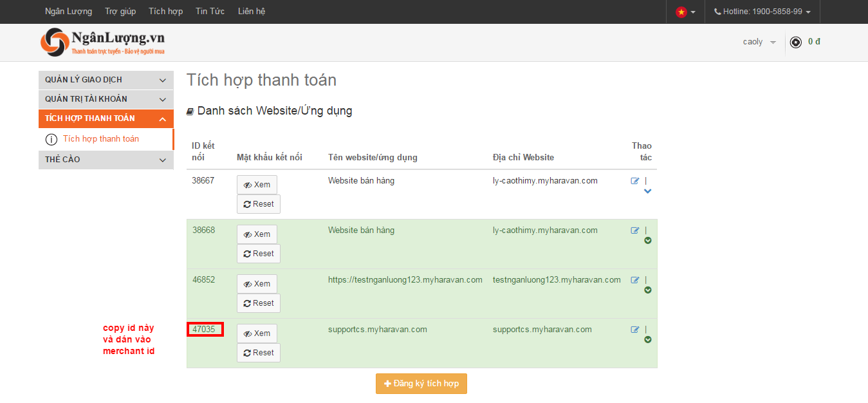
Task: Show connection password for ID 38667
Action: click(x=257, y=185)
